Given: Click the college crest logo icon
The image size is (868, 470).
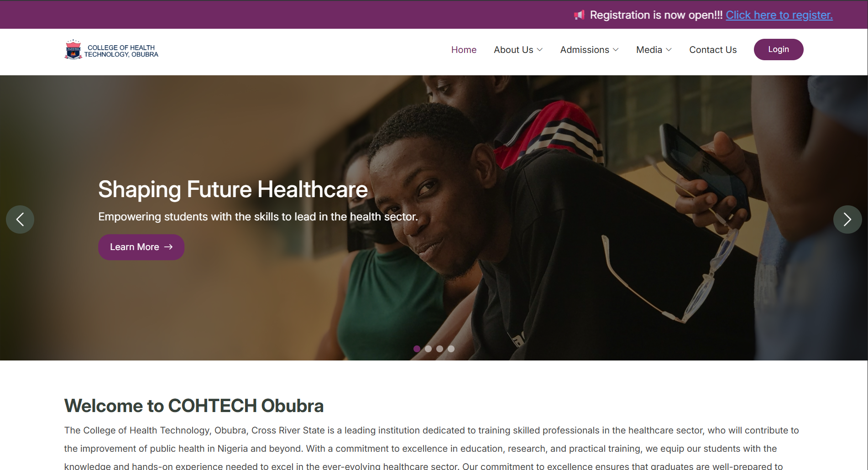Looking at the screenshot, I should tap(73, 50).
